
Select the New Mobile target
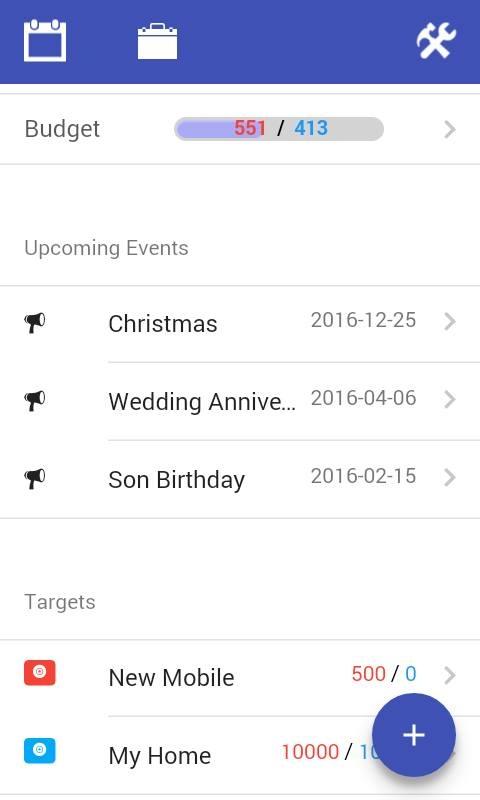point(240,678)
